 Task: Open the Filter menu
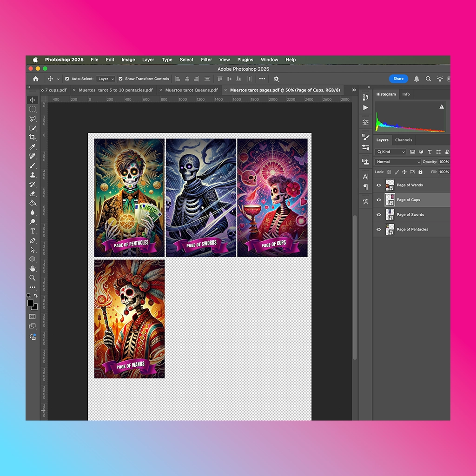tap(206, 60)
